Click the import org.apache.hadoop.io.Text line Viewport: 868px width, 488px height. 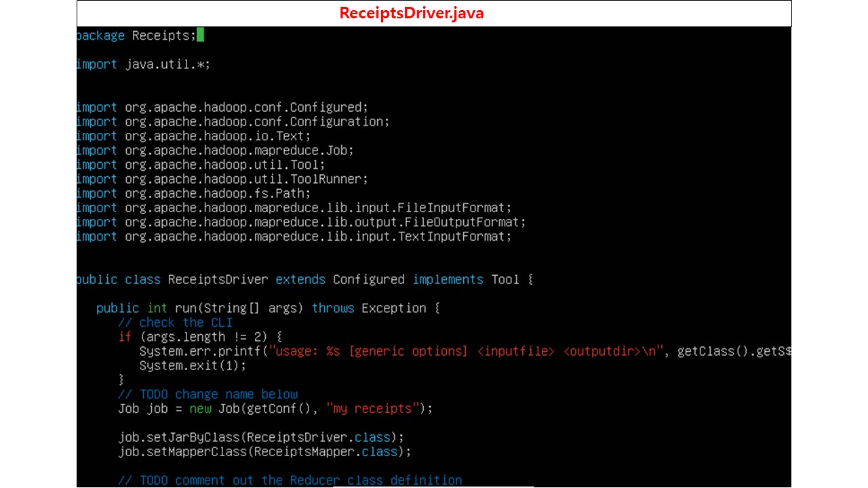(194, 136)
